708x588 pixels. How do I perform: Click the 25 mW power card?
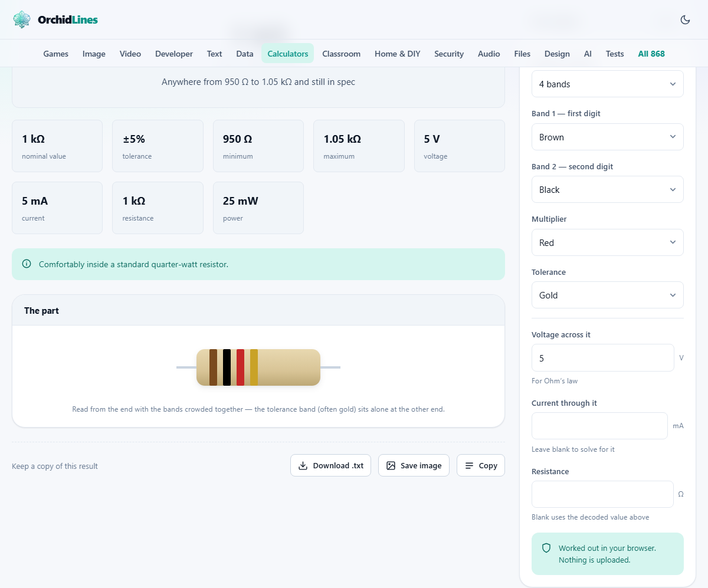click(x=258, y=208)
